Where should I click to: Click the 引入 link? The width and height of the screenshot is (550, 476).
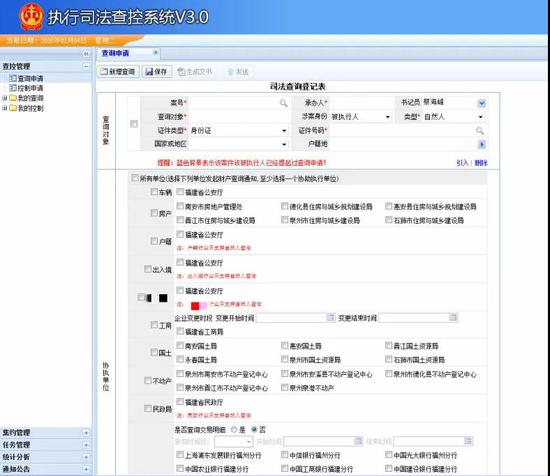[x=462, y=163]
